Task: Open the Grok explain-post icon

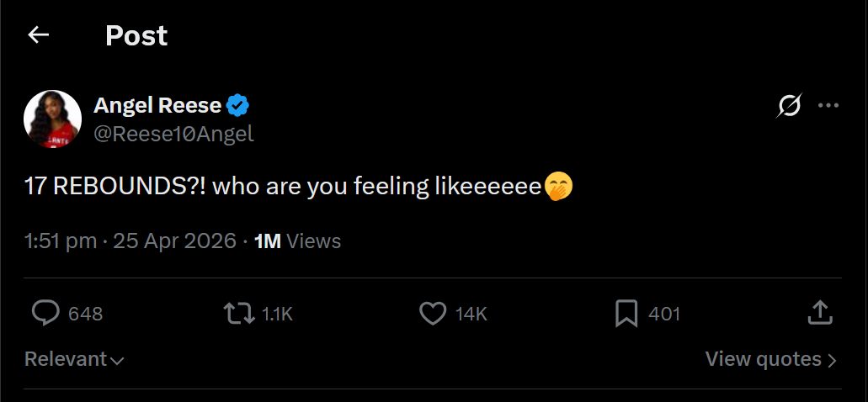Action: coord(790,106)
